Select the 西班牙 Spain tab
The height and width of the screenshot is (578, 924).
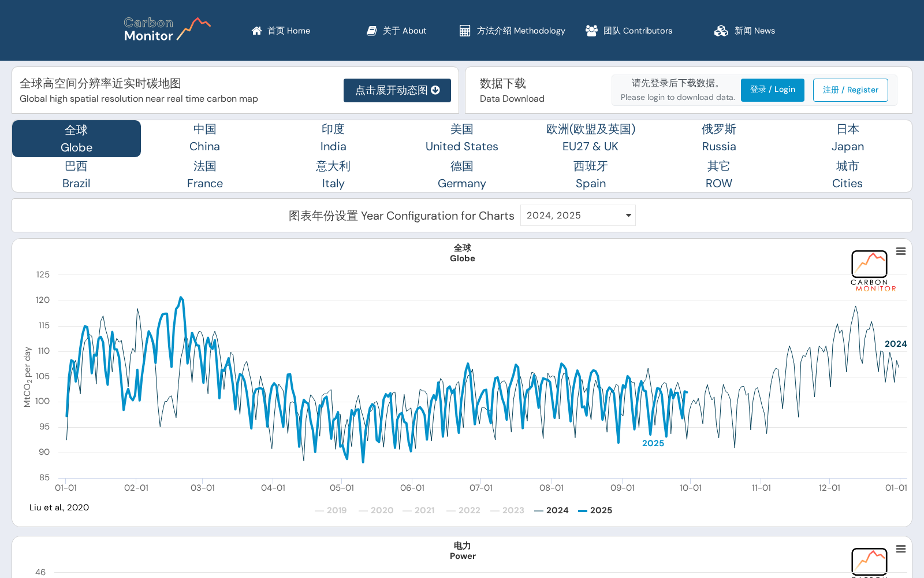pos(591,175)
